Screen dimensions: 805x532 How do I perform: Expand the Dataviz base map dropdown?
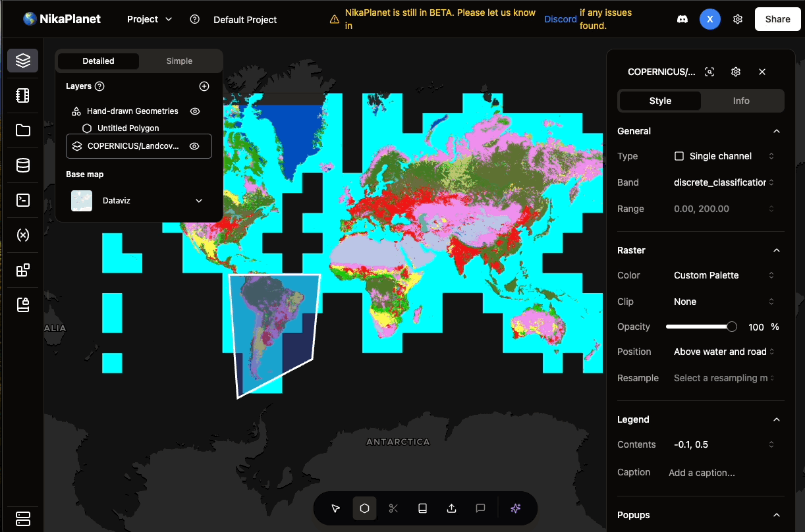point(198,200)
